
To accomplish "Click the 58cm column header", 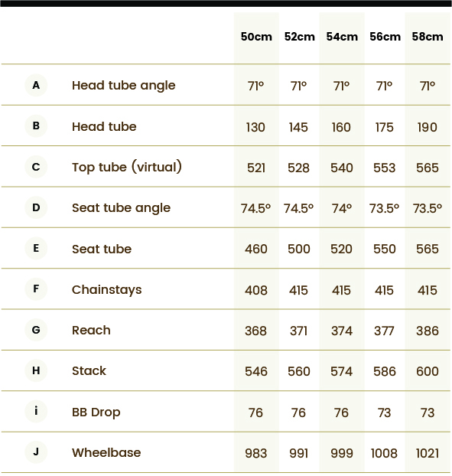I will click(428, 37).
